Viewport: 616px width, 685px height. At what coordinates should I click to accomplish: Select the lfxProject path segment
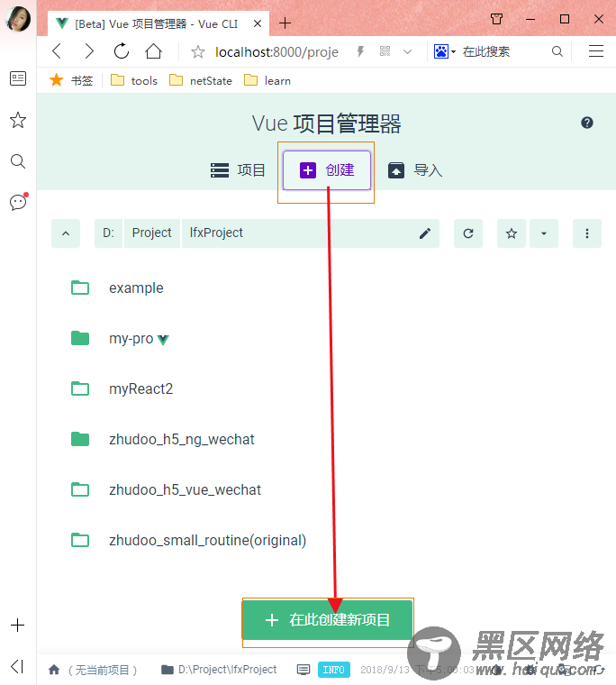[x=216, y=233]
